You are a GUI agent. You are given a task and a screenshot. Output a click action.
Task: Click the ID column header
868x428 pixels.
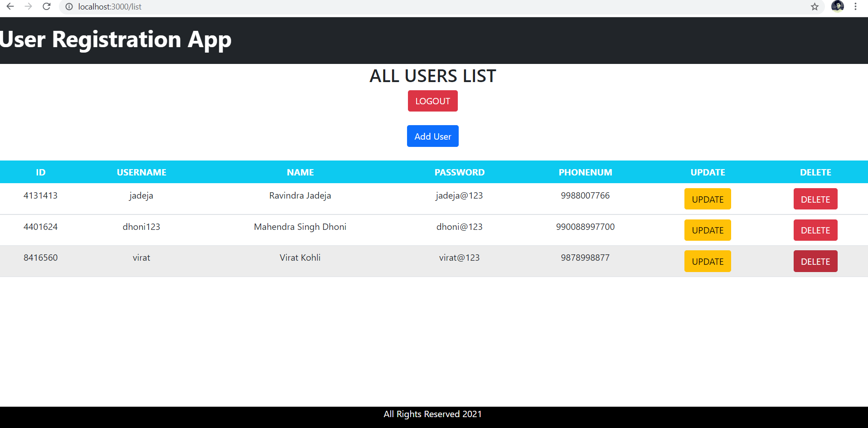41,172
